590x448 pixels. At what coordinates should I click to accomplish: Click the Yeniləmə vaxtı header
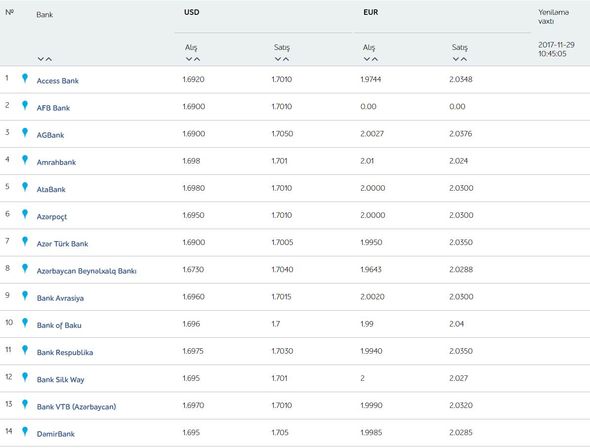point(553,17)
